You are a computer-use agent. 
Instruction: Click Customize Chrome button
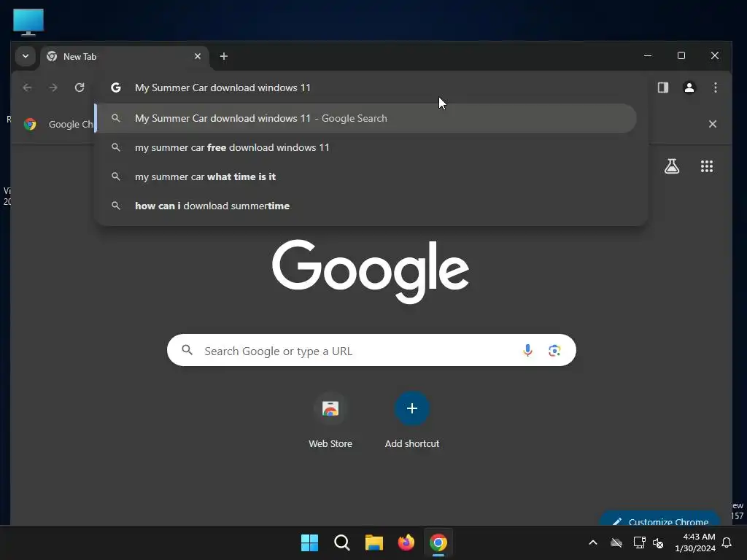coord(660,520)
